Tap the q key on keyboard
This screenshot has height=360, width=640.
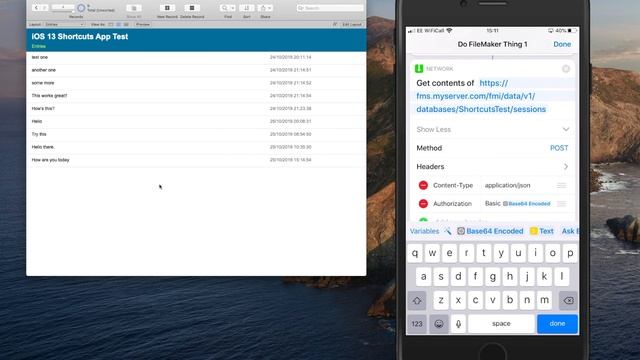[x=415, y=253]
